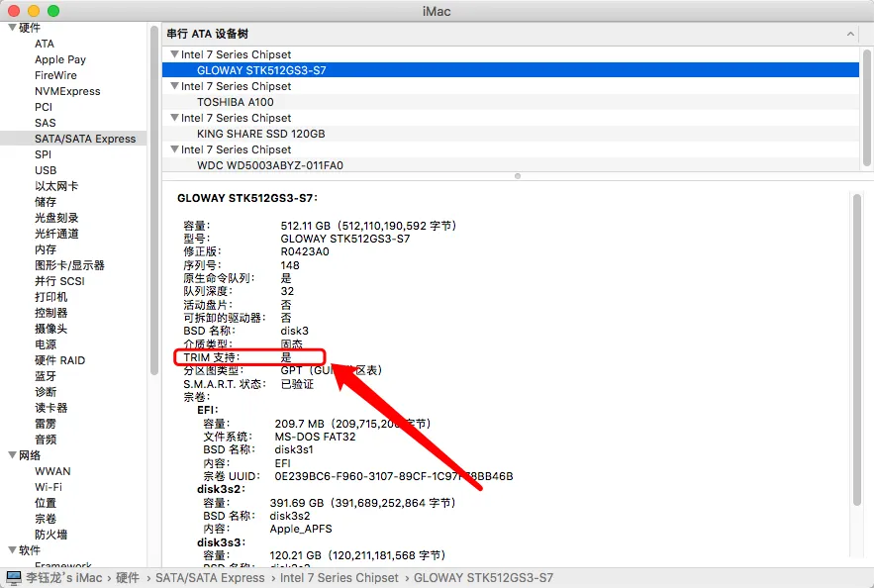This screenshot has width=874, height=588.
Task: Open 宗卷 under 网络
Action: [x=46, y=519]
